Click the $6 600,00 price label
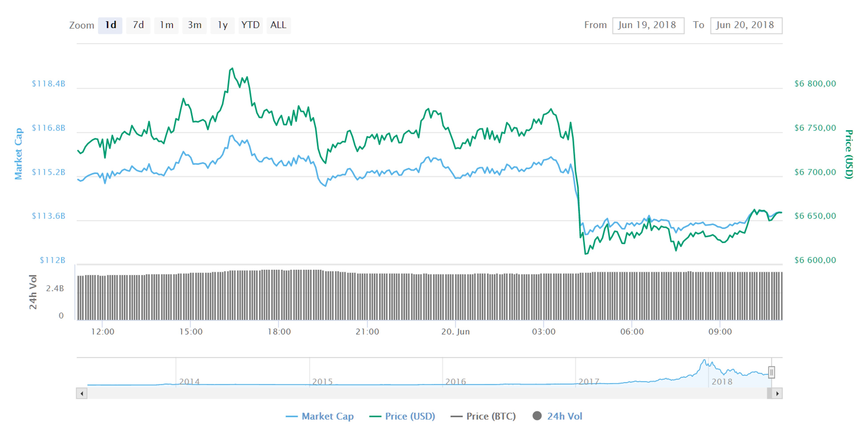Viewport: 868px width, 427px height. click(x=815, y=260)
